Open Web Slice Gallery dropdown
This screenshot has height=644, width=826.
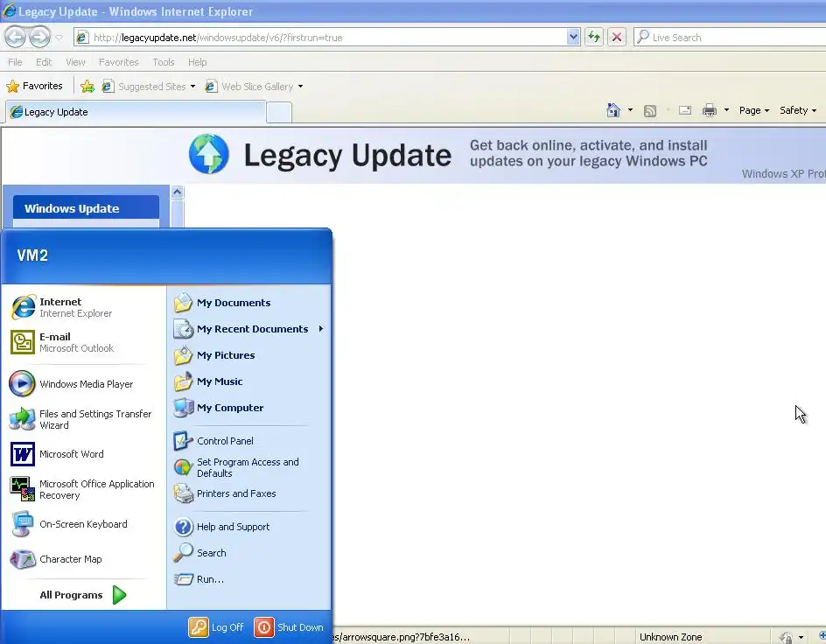300,87
